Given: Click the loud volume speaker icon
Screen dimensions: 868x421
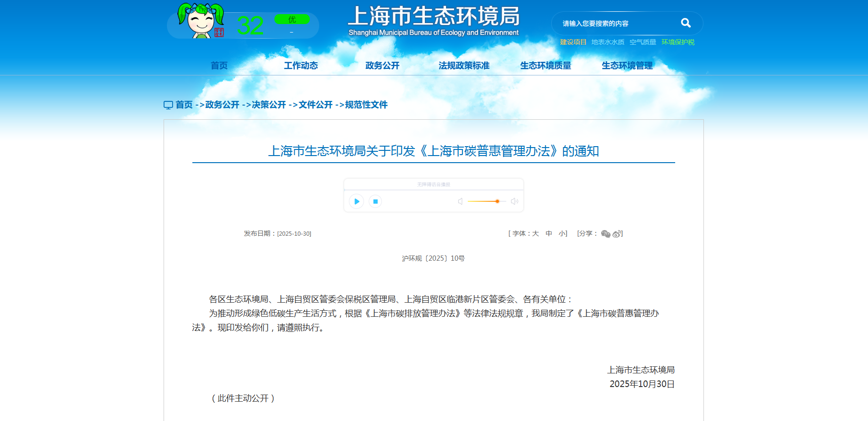Looking at the screenshot, I should [514, 201].
